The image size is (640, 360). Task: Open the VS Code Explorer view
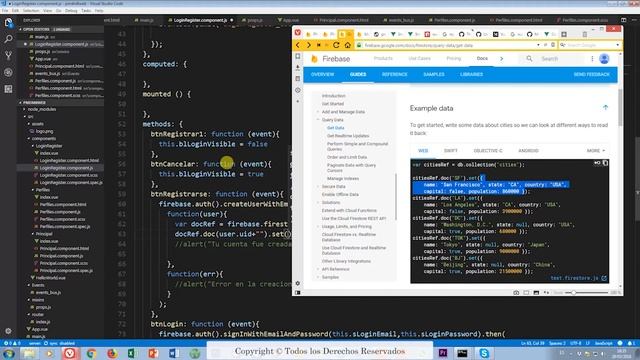click(x=8, y=23)
